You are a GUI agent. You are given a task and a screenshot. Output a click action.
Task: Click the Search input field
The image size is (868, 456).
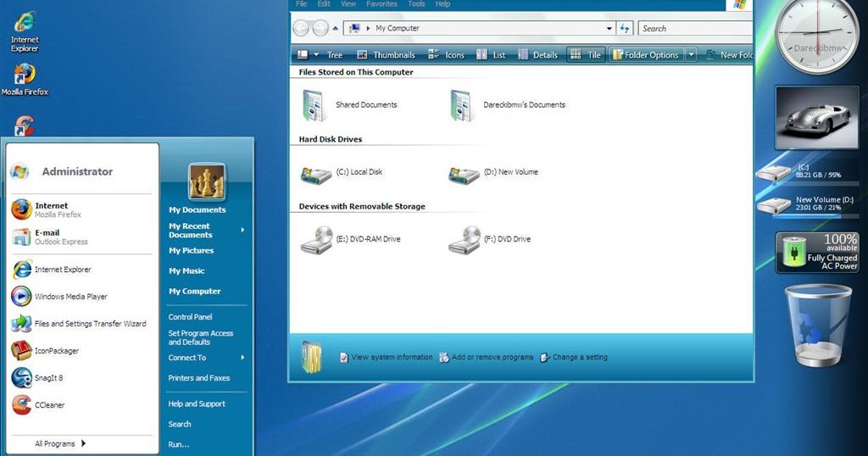[695, 28]
